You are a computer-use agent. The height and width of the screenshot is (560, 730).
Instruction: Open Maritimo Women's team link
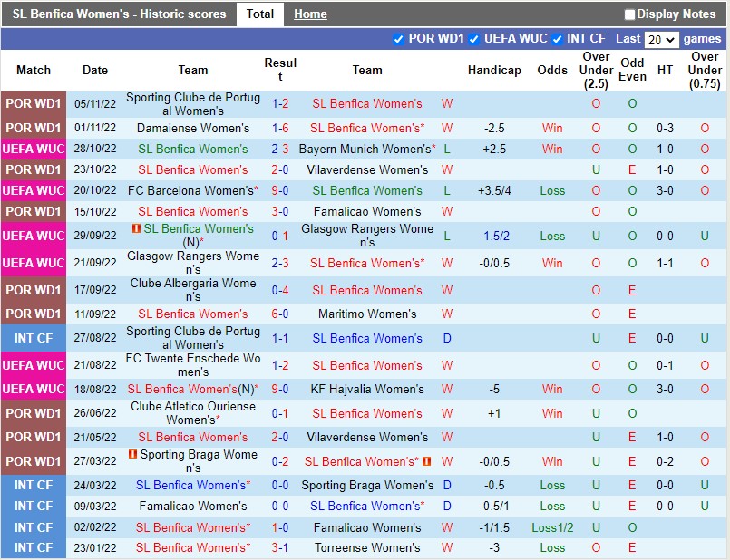click(x=367, y=314)
